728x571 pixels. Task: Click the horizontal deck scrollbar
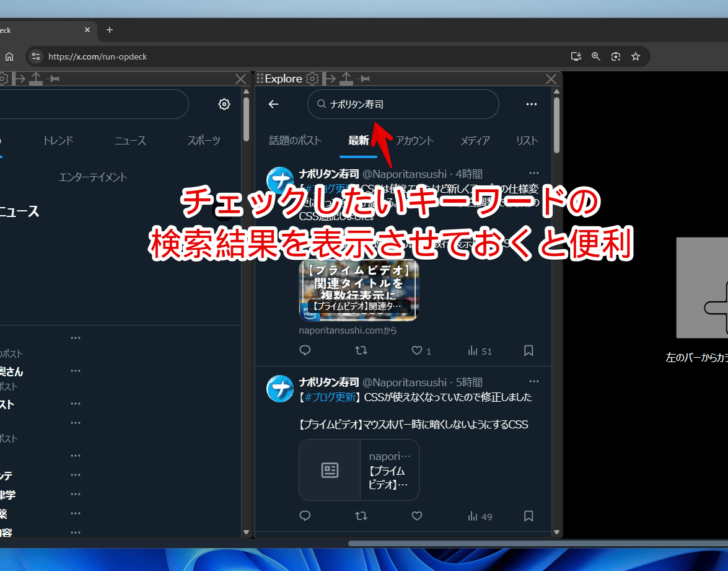tap(538, 543)
